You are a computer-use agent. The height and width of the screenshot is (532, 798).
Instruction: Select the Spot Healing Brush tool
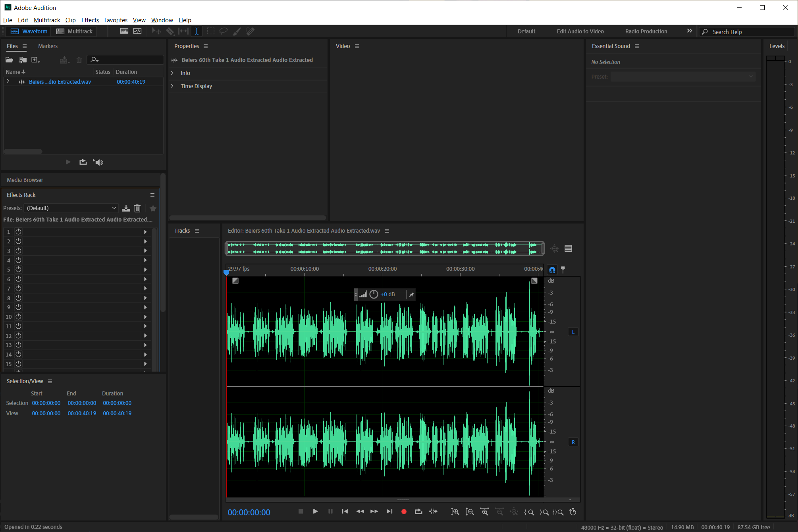pos(250,31)
